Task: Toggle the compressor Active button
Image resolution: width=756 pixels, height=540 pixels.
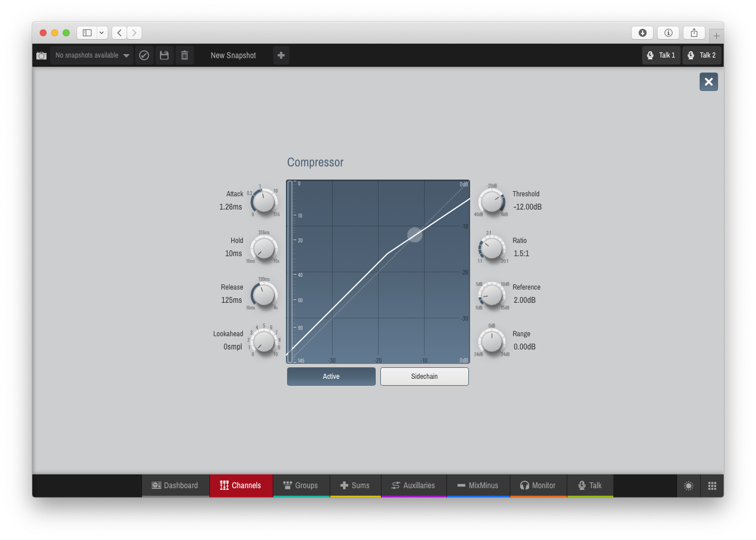Action: click(331, 377)
